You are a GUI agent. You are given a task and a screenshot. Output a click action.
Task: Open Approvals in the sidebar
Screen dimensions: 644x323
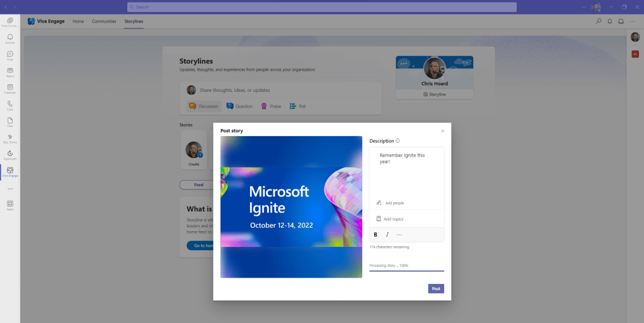10,154
